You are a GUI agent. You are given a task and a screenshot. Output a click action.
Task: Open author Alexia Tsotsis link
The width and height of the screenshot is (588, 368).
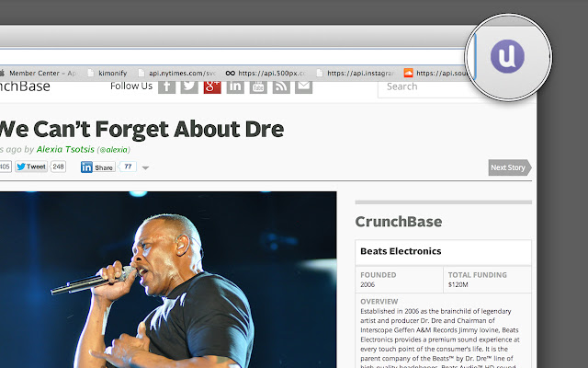[65, 149]
